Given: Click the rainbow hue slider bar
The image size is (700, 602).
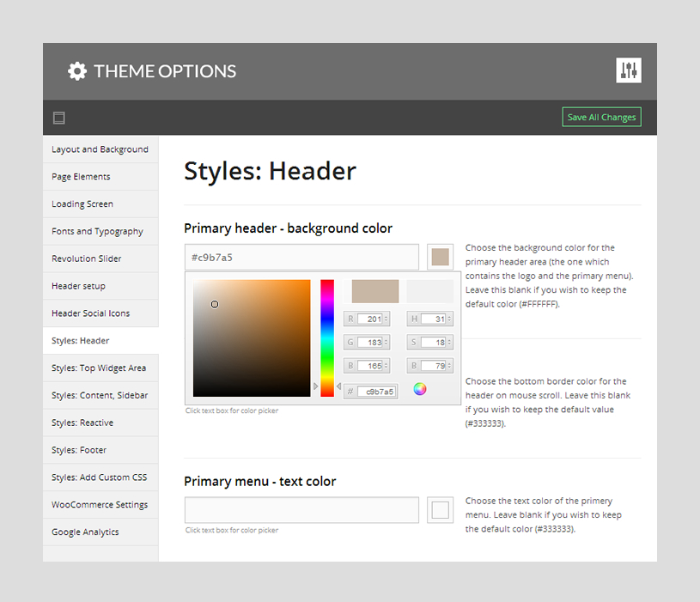Looking at the screenshot, I should pos(326,337).
